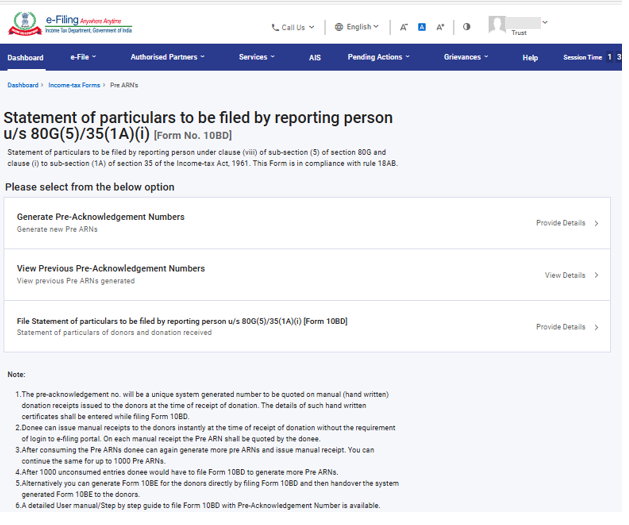Open the e-File dropdown menu
Viewport: 629px width, 525px height.
tap(85, 57)
